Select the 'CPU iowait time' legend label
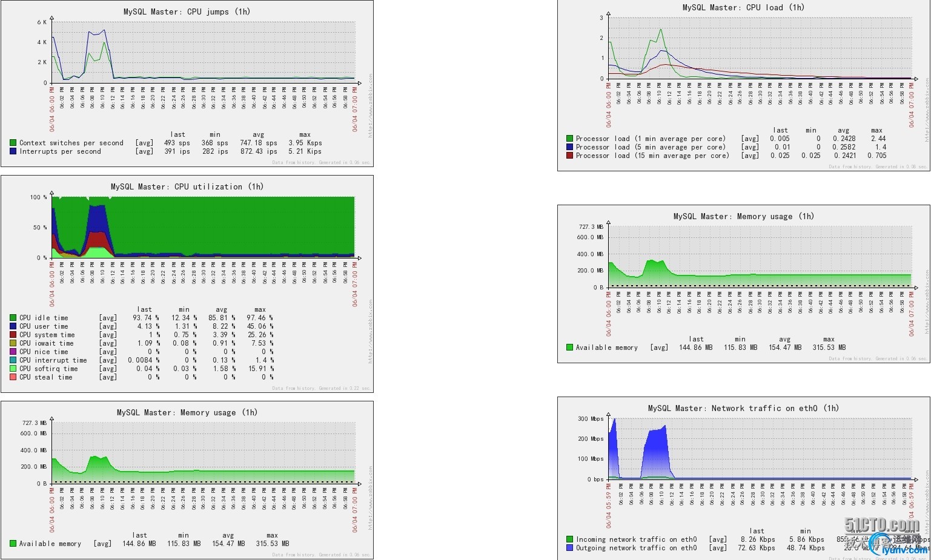931x560 pixels. click(47, 343)
